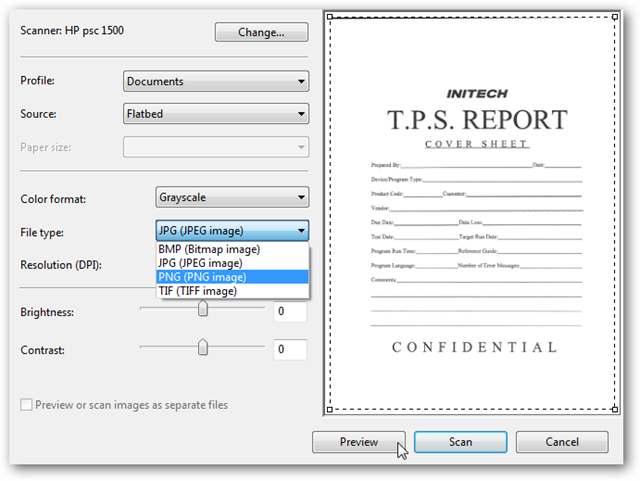Enable Preview or scan images as separate files

coord(27,405)
